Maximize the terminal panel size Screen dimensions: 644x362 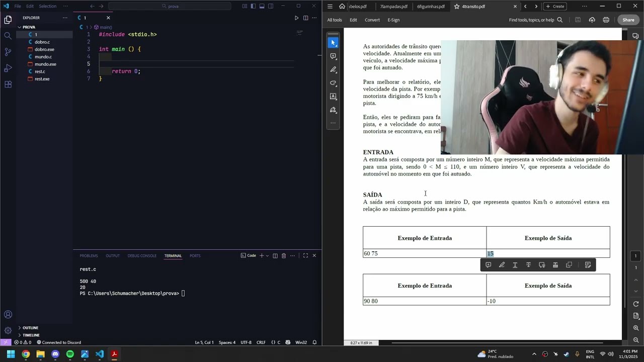pos(305,256)
